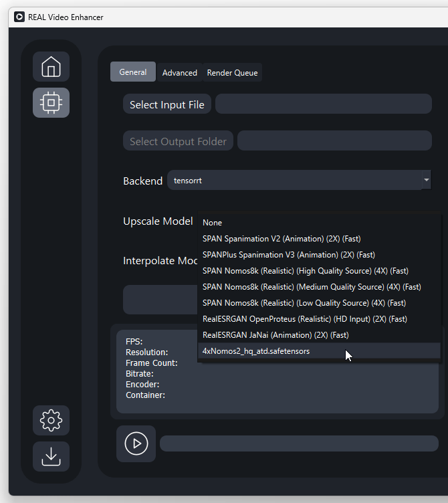This screenshot has height=503, width=448.
Task: Select RealESRGAN OpenProteus (Realistic) (HD Input)
Action: [x=320, y=319]
